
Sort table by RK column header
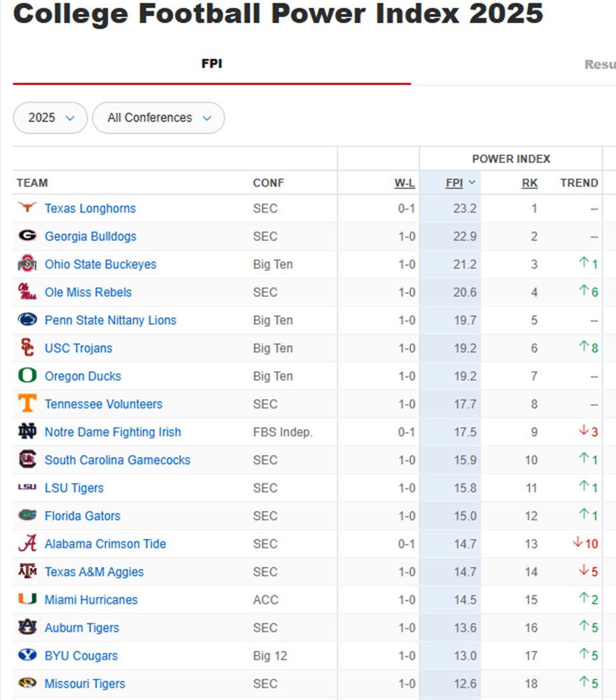coord(530,183)
